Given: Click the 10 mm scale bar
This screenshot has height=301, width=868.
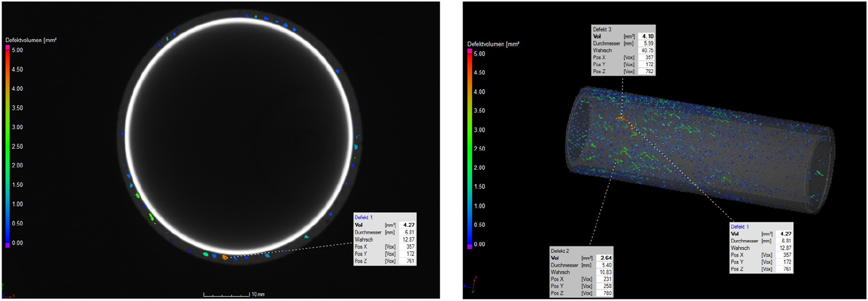Looking at the screenshot, I should click(234, 294).
